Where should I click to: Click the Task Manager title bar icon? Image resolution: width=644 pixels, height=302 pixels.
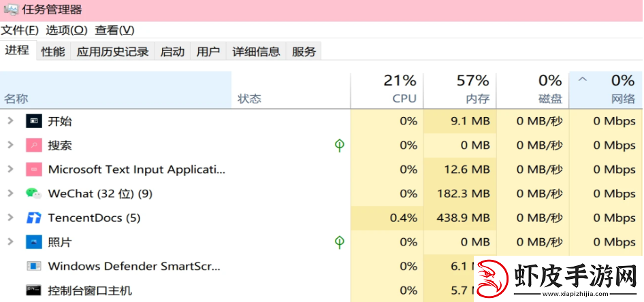pyautogui.click(x=10, y=9)
